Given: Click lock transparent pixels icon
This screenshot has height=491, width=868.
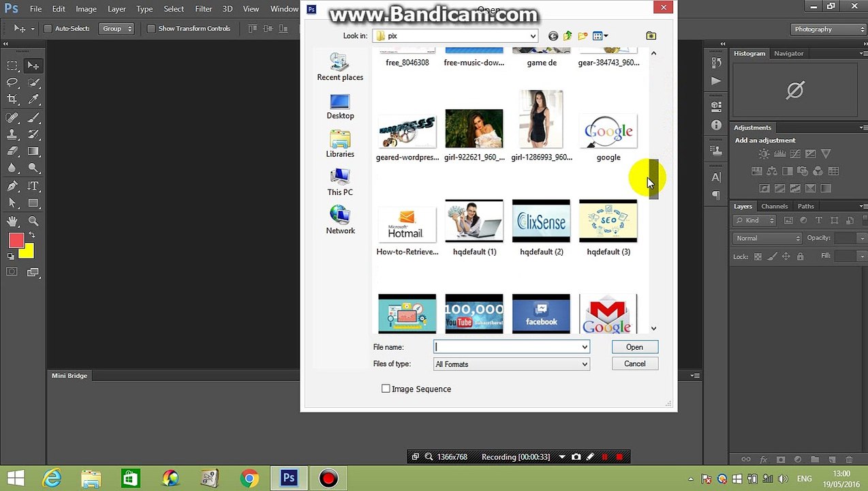Looking at the screenshot, I should tap(758, 256).
